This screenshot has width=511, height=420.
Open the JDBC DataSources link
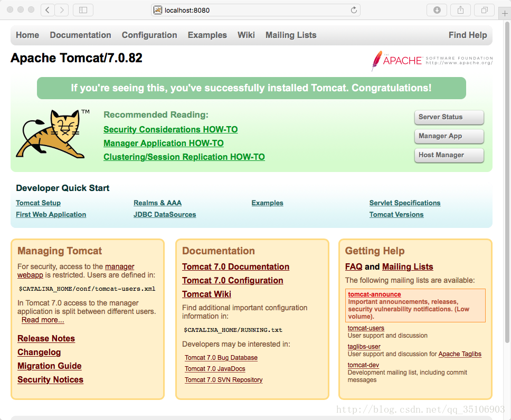pos(165,214)
